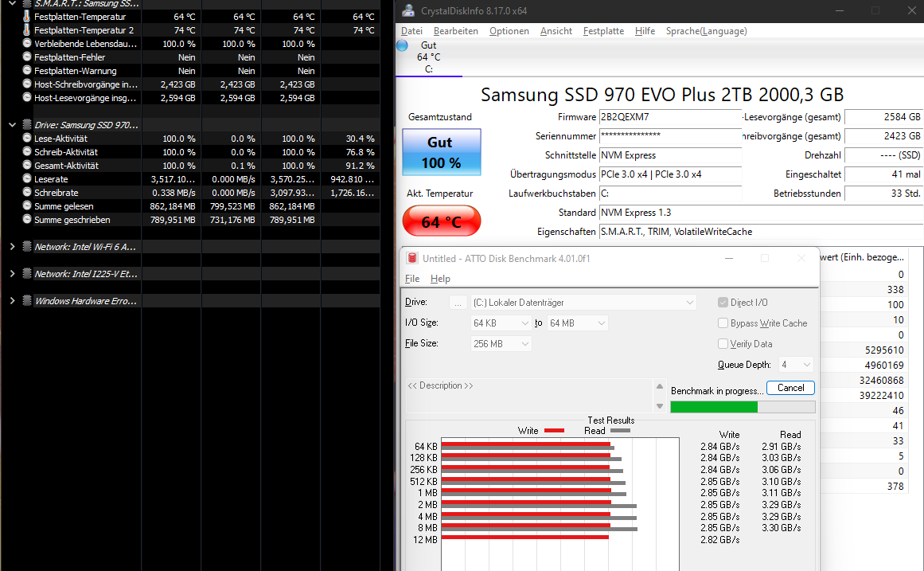Click the description box up scroll arrow

coord(660,386)
